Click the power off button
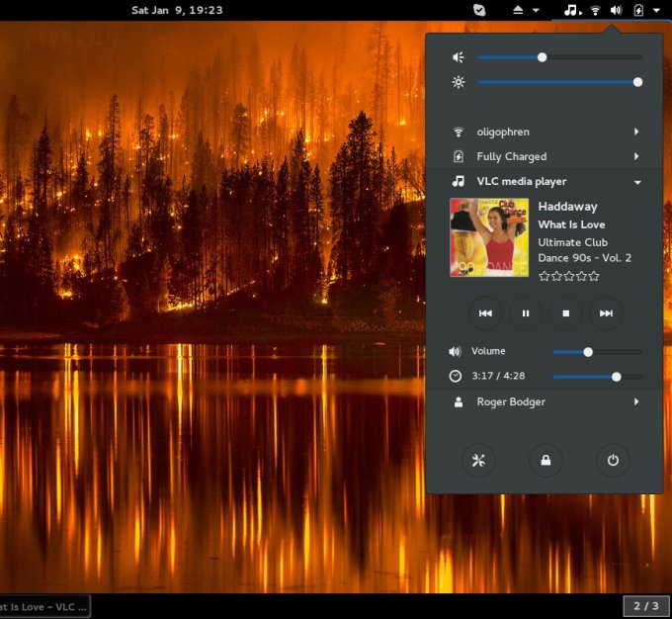The height and width of the screenshot is (619, 672). click(613, 460)
